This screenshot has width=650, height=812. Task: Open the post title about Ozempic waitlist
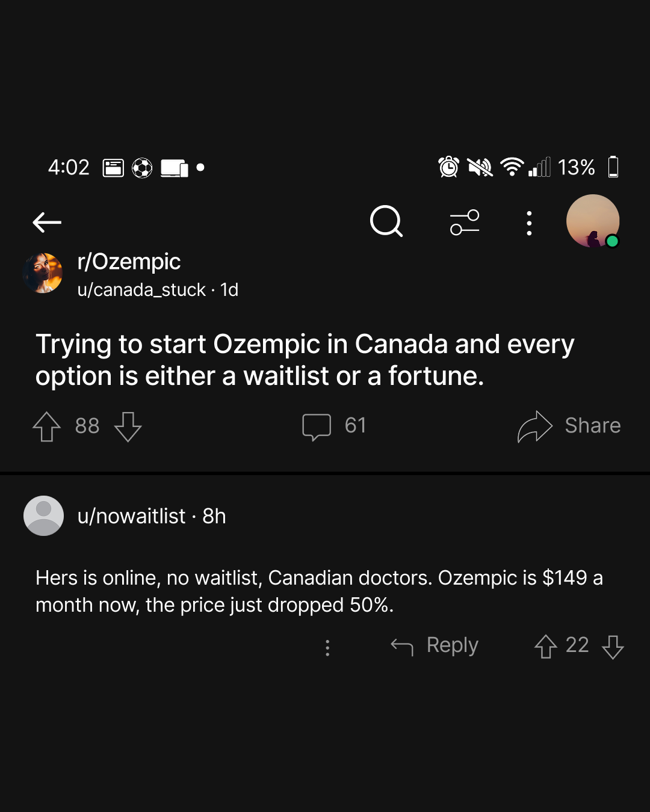point(305,360)
